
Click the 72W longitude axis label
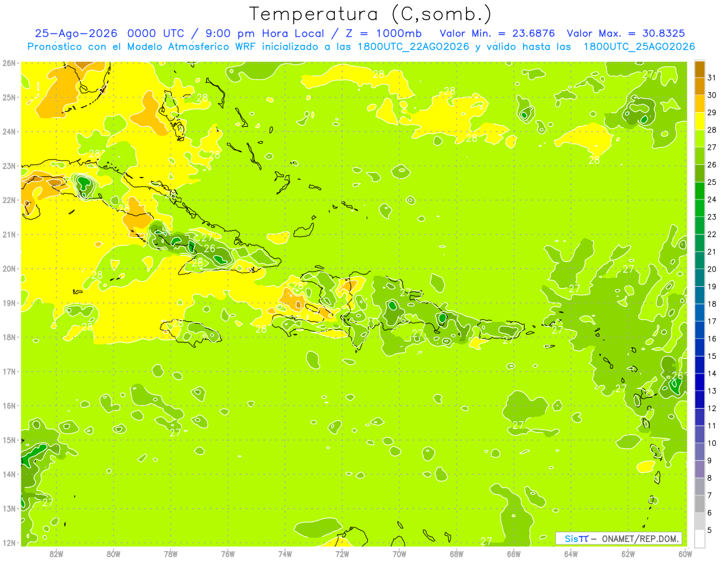[342, 554]
